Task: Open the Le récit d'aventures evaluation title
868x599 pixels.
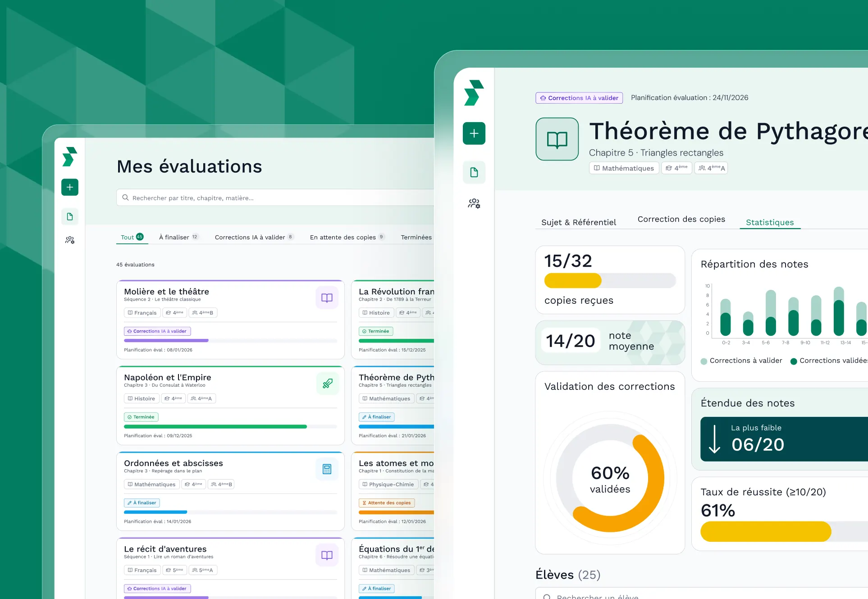Action: click(x=165, y=549)
